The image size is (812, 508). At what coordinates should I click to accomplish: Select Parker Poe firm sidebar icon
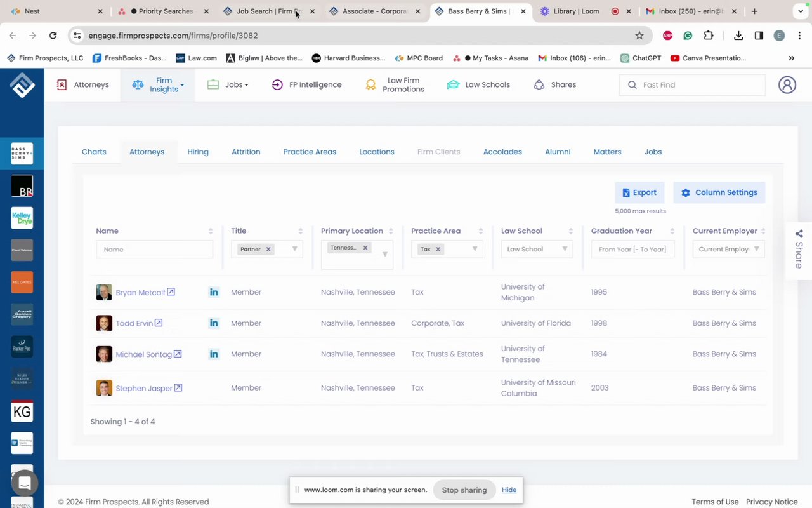tap(22, 347)
